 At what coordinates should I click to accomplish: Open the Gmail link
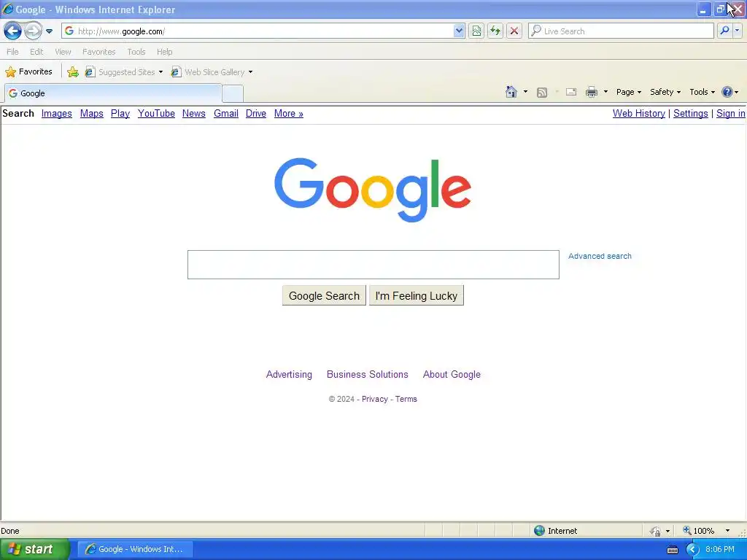(226, 113)
